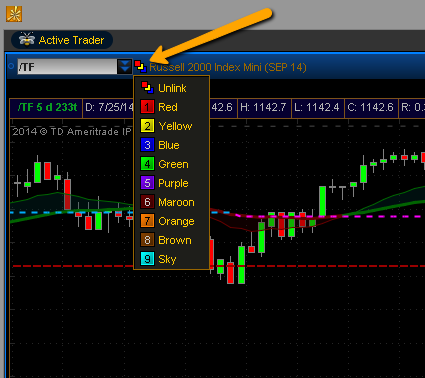Open the Active Trader tab

pos(62,40)
